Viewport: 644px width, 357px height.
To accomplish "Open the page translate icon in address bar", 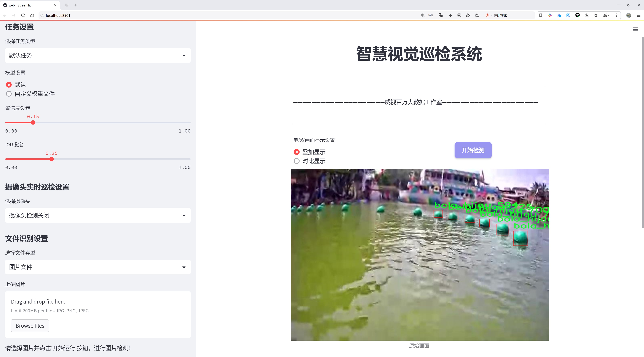I will pyautogui.click(x=441, y=15).
